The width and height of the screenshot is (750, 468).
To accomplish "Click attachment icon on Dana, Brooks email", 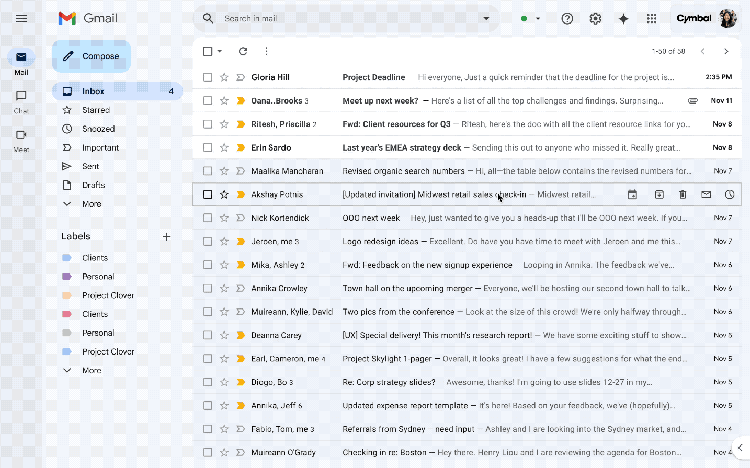I will coord(693,100).
